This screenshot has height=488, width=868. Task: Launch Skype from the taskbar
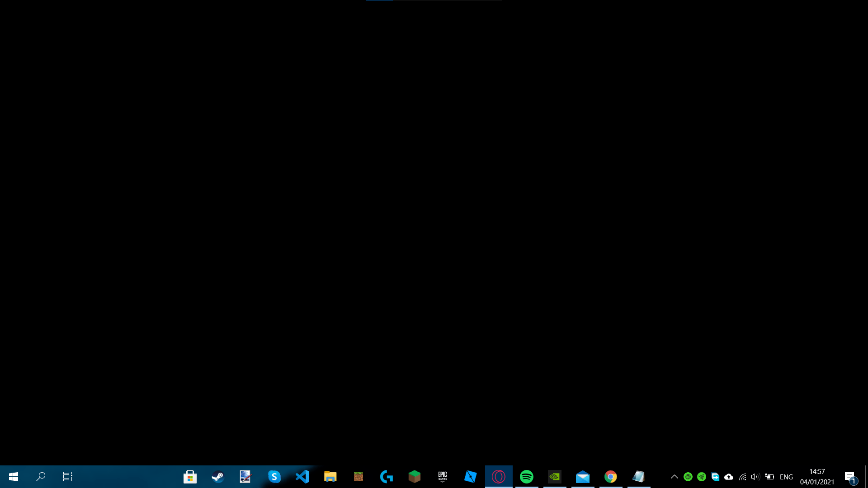(x=274, y=477)
